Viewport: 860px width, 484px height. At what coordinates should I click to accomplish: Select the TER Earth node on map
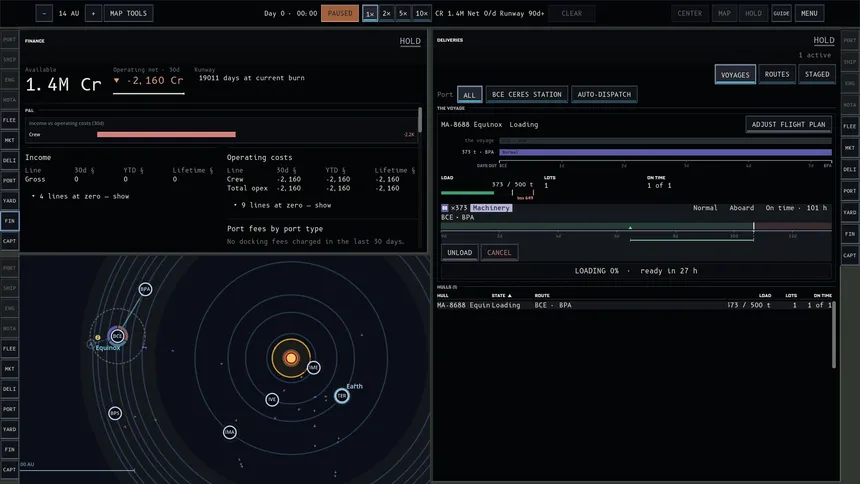pyautogui.click(x=342, y=396)
